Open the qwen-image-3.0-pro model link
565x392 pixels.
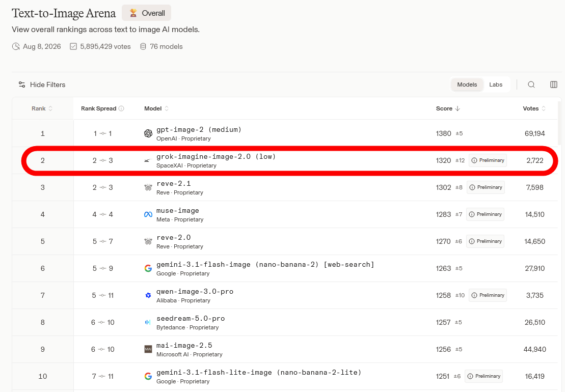[195, 292]
